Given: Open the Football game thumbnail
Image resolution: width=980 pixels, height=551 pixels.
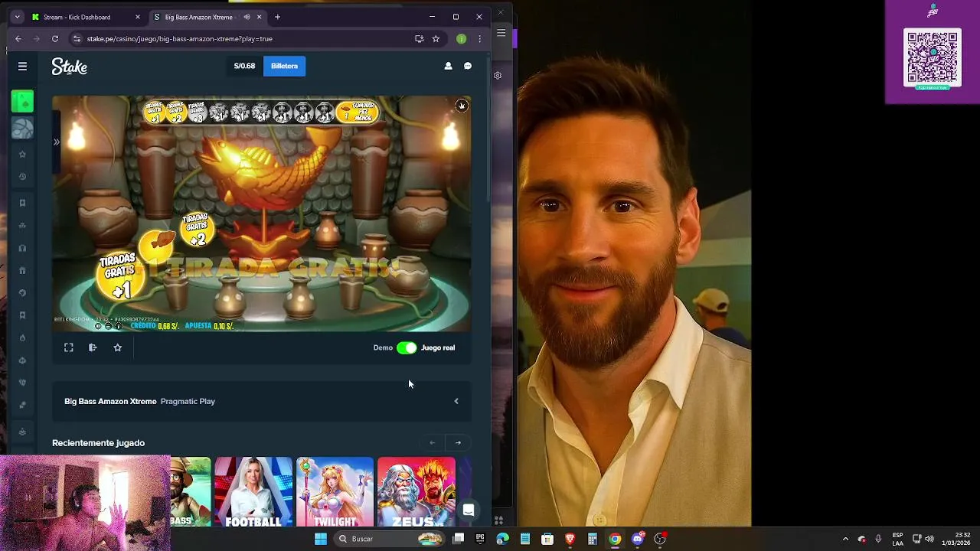Looking at the screenshot, I should (253, 492).
